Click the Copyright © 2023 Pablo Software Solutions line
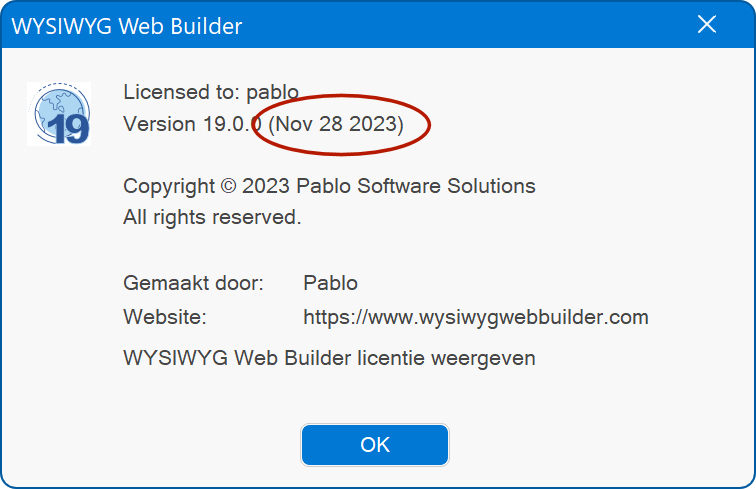This screenshot has height=489, width=756. pos(329,186)
